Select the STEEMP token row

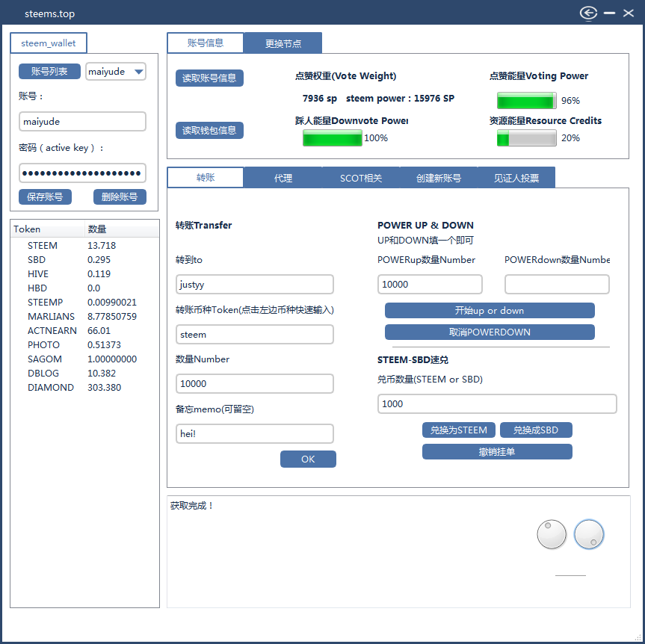point(84,303)
